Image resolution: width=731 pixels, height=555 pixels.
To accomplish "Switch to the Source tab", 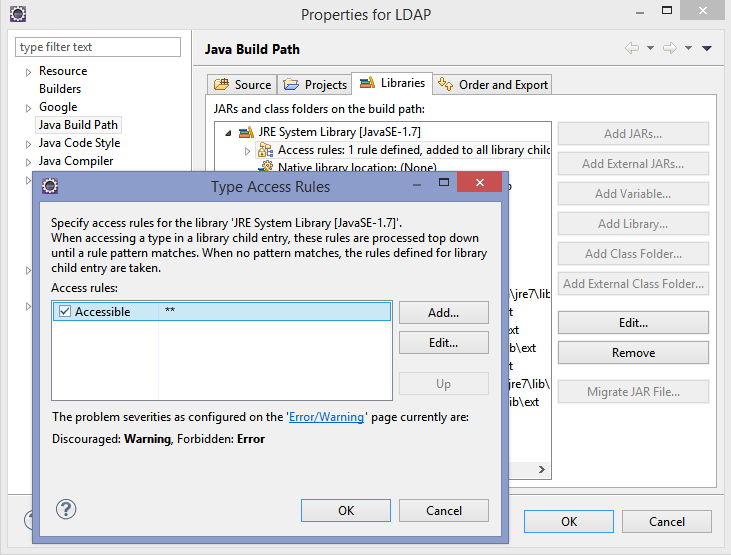I will (x=242, y=84).
